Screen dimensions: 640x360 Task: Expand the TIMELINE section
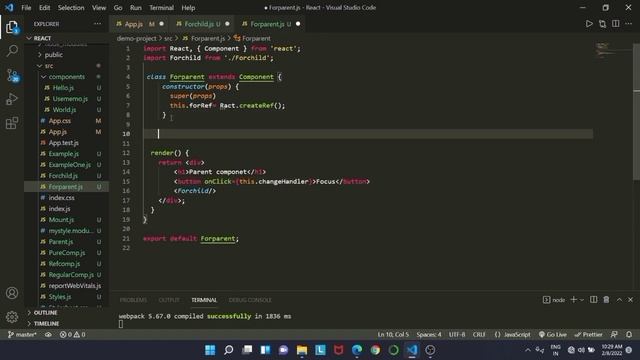click(x=67, y=323)
